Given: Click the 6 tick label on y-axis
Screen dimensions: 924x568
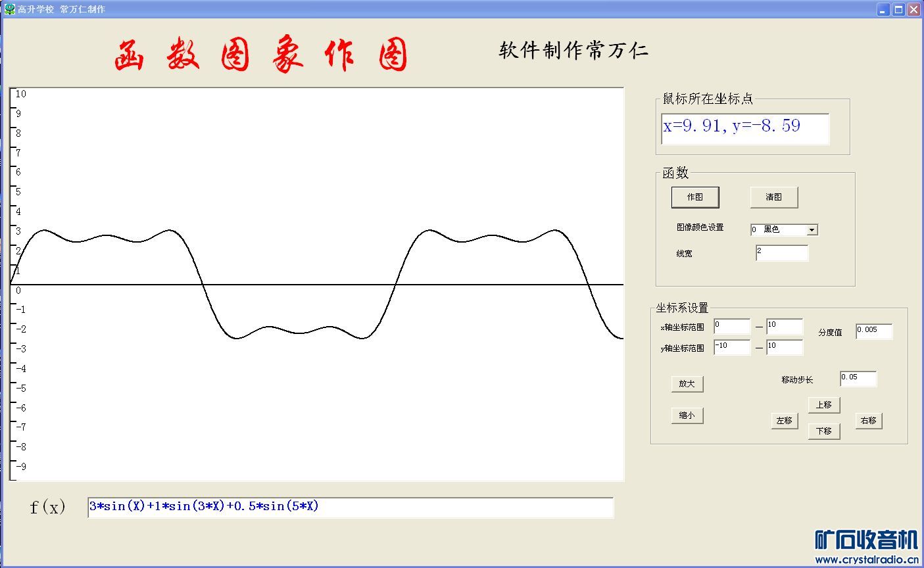Looking at the screenshot, I should (x=18, y=172).
